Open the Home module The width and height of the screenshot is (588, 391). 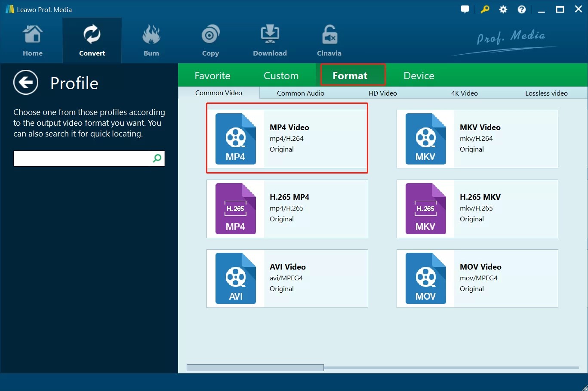(x=32, y=40)
